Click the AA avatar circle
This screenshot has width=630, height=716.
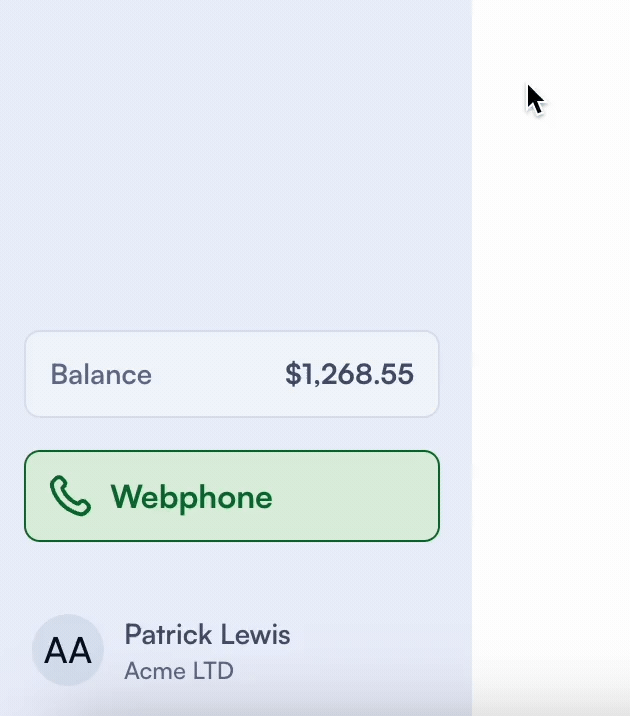point(68,650)
